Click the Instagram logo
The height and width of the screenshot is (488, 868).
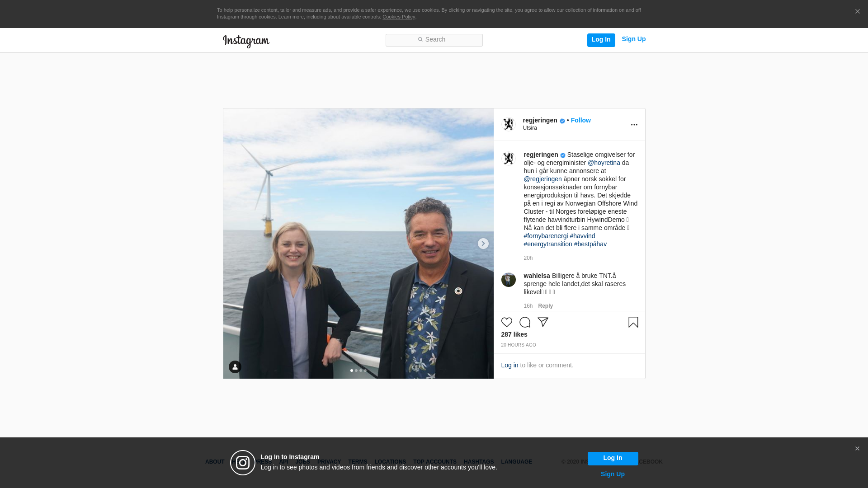pyautogui.click(x=246, y=41)
